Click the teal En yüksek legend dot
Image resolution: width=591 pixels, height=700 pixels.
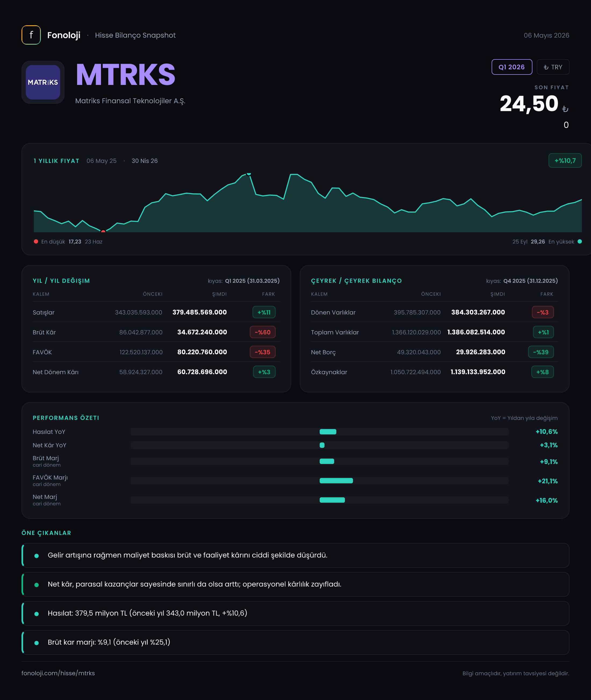580,241
